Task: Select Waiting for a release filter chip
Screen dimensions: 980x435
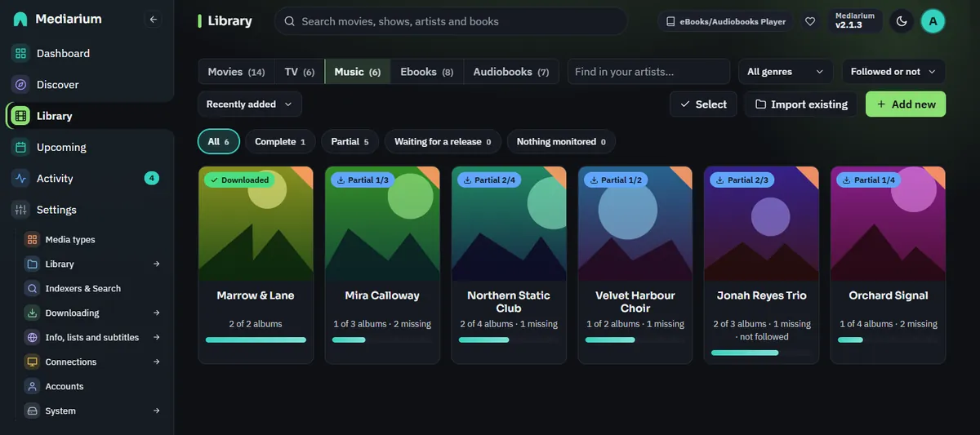Action: [443, 141]
